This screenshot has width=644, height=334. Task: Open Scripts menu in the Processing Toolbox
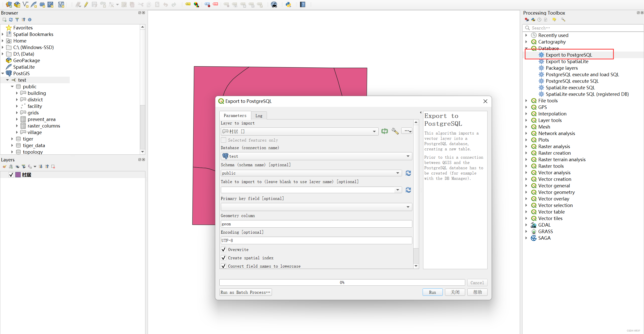533,20
